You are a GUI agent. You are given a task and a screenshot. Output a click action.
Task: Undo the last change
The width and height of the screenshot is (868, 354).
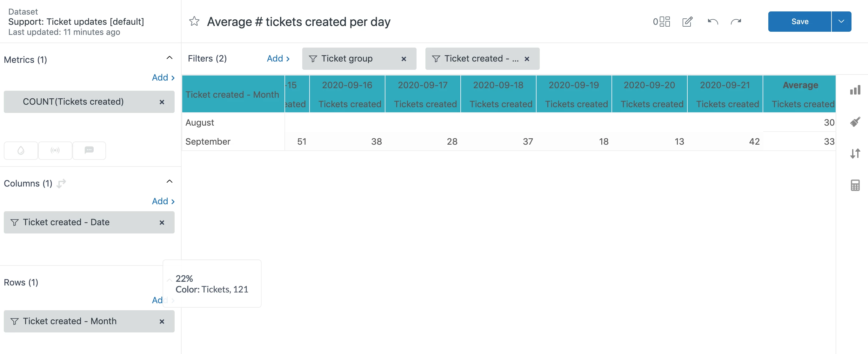click(x=713, y=22)
